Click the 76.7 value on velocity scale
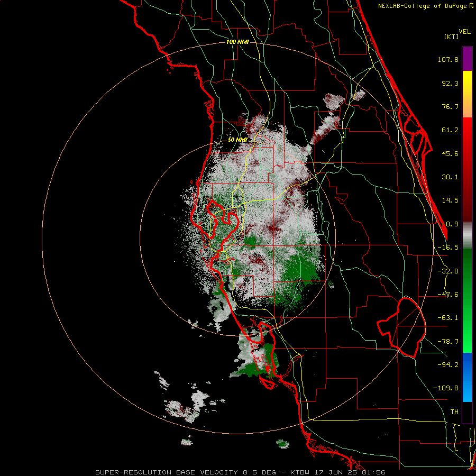476x476 pixels. tap(450, 106)
